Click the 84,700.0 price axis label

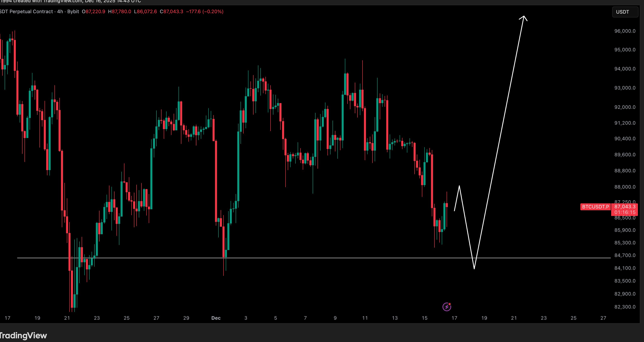click(x=625, y=255)
